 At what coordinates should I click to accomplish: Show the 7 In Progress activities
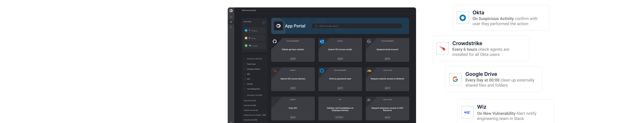[x=255, y=31]
